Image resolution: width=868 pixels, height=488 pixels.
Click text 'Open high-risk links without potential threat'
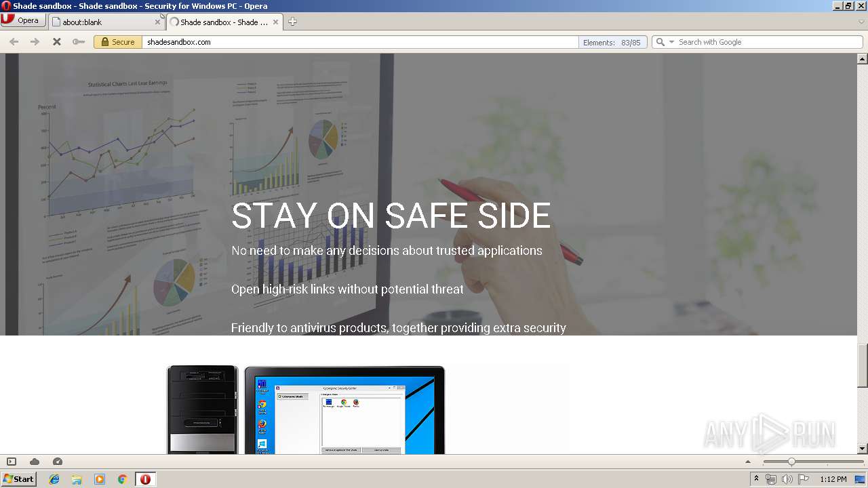[347, 289]
